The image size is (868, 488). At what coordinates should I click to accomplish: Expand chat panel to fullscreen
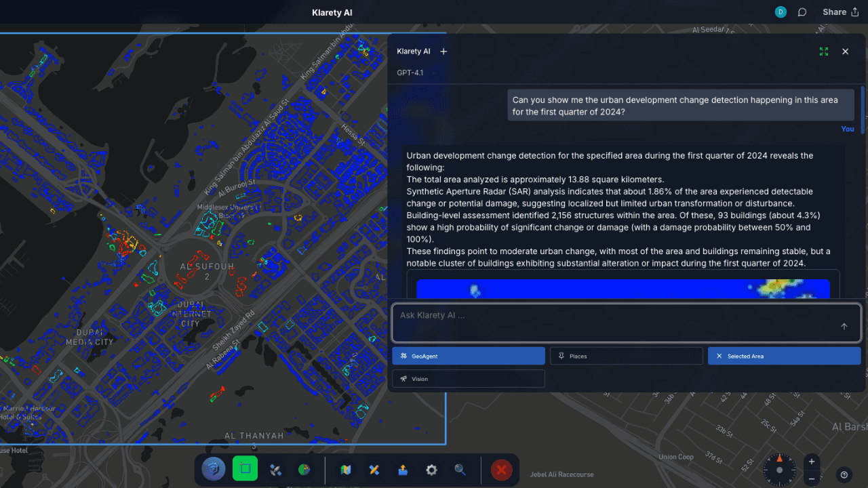point(824,52)
